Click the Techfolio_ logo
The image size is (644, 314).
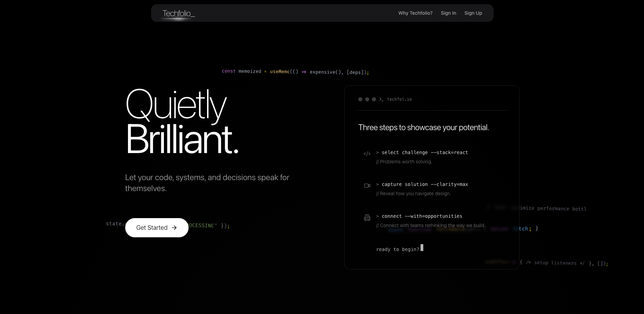[x=179, y=13]
